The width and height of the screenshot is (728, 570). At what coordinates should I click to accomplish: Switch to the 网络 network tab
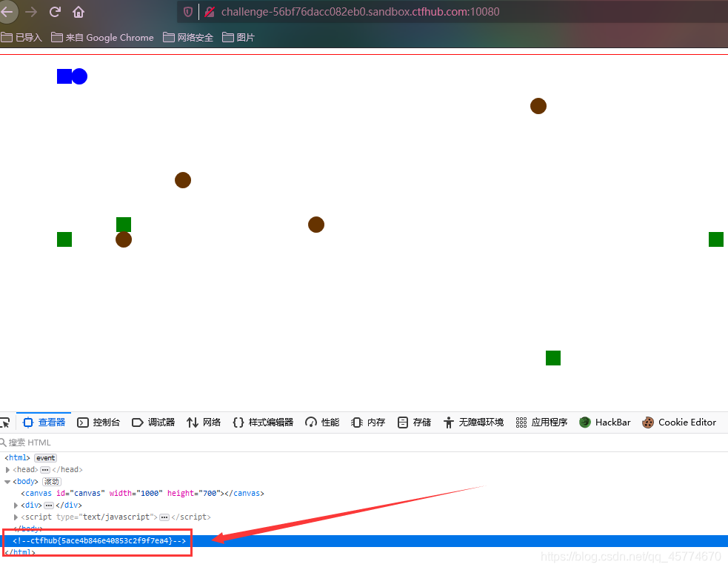tap(204, 422)
